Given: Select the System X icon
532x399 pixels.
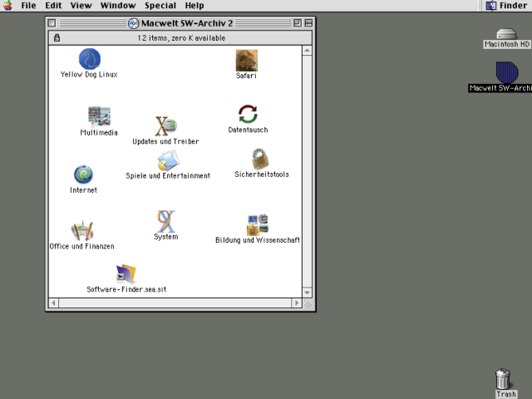Looking at the screenshot, I should tap(166, 221).
